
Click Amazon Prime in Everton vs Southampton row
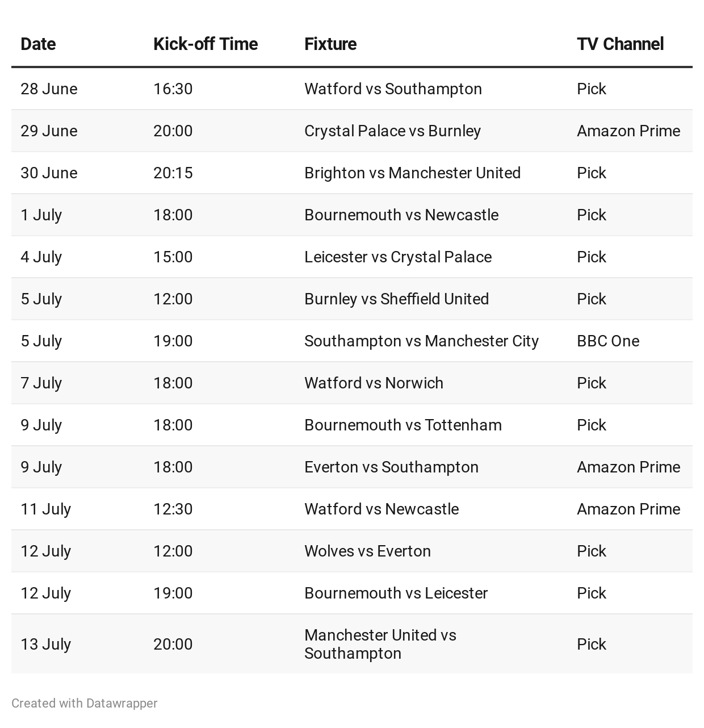tap(628, 467)
